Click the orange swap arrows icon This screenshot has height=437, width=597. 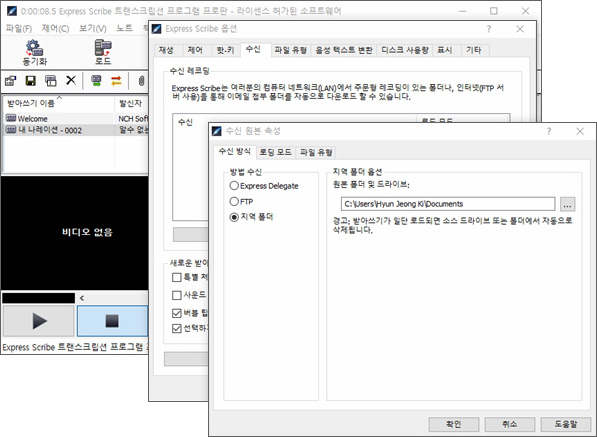[116, 81]
